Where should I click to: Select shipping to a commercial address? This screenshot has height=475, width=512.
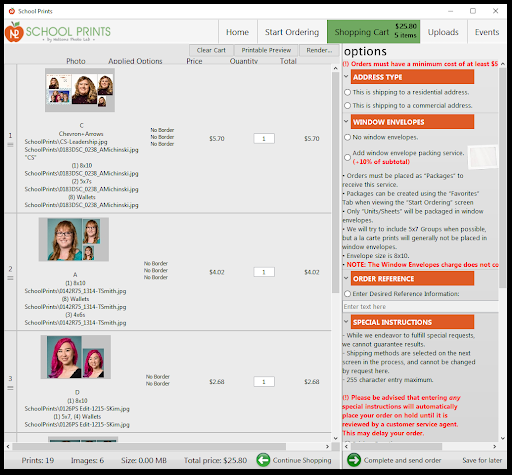coord(348,105)
